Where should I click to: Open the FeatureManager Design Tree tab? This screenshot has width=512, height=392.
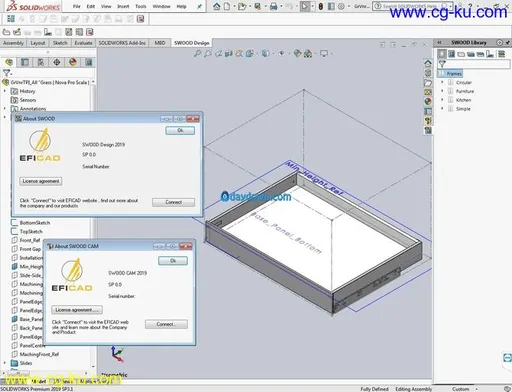[x=9, y=62]
